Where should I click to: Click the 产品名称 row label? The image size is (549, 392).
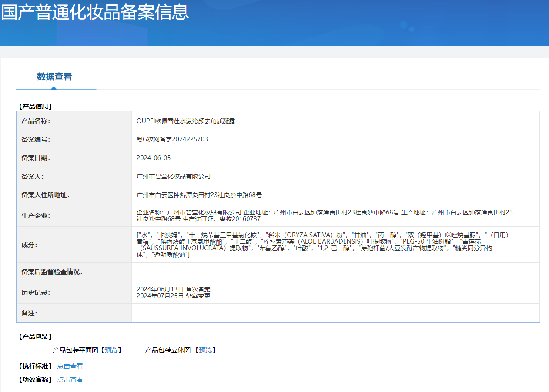click(x=36, y=121)
